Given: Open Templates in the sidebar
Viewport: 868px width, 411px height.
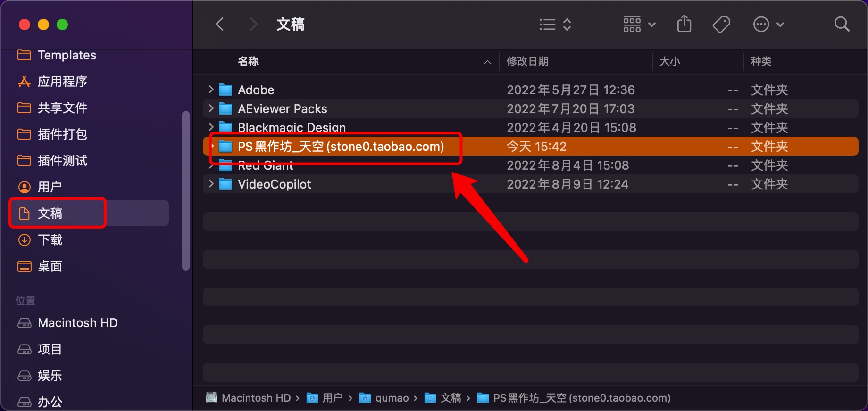Looking at the screenshot, I should pyautogui.click(x=67, y=55).
